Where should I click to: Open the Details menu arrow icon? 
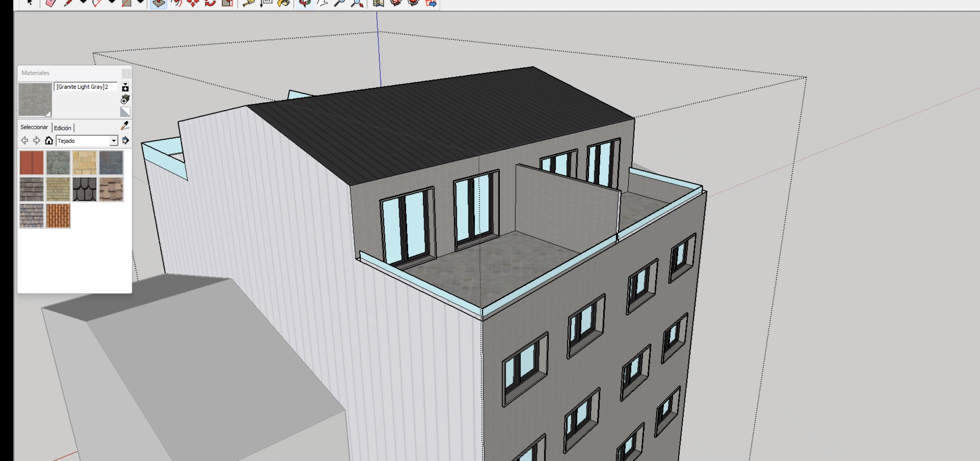[x=126, y=141]
